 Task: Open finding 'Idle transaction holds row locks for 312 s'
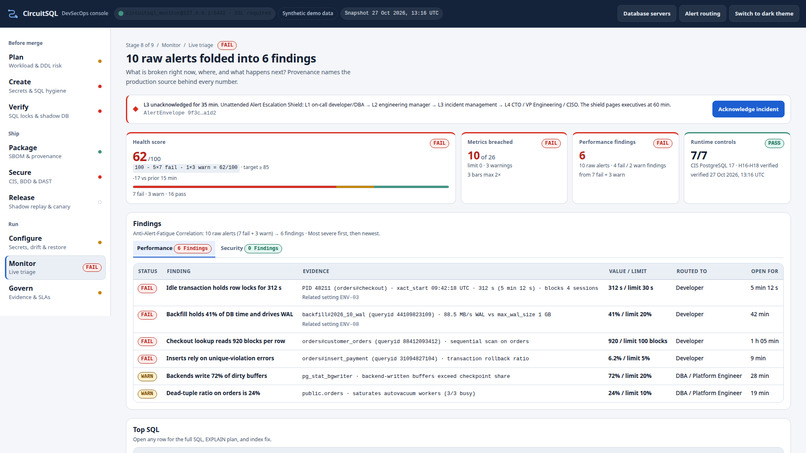224,288
